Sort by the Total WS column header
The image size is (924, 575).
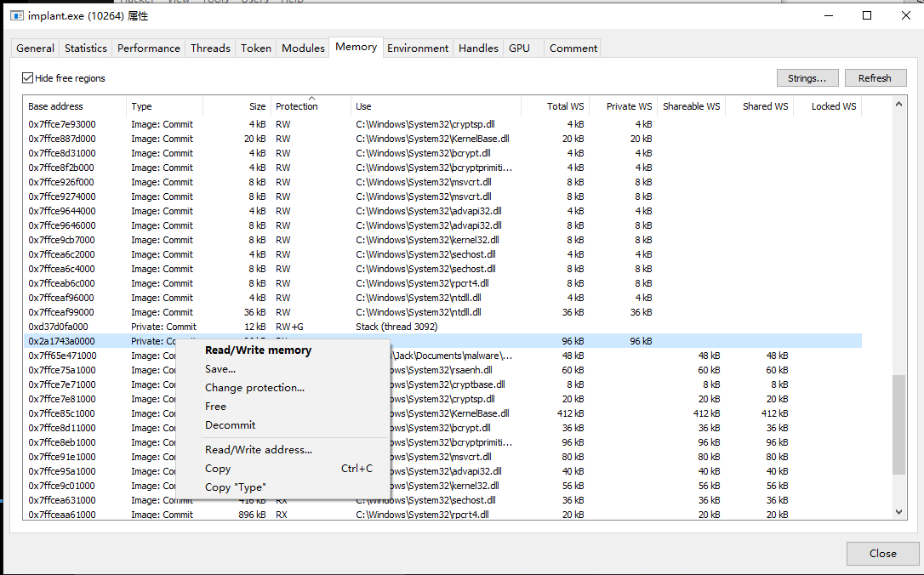pyautogui.click(x=565, y=106)
